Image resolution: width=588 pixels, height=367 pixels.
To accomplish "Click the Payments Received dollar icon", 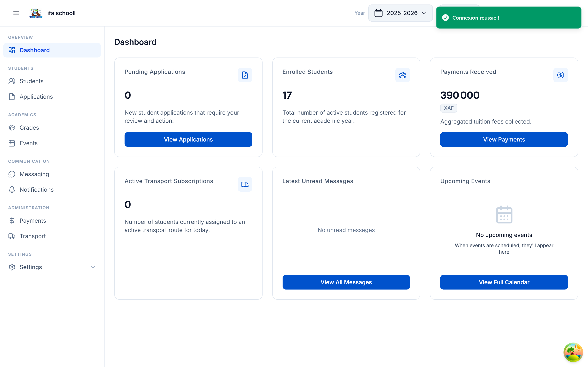I will click(x=560, y=75).
